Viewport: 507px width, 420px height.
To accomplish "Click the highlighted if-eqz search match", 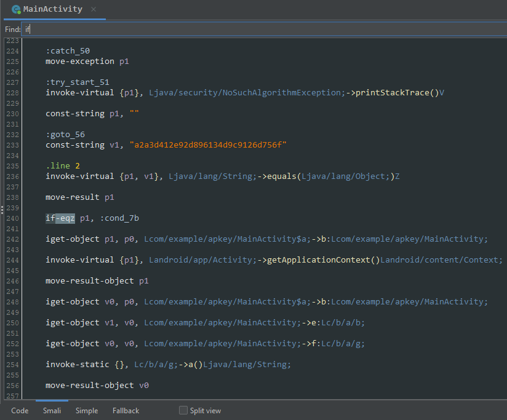I will point(60,218).
